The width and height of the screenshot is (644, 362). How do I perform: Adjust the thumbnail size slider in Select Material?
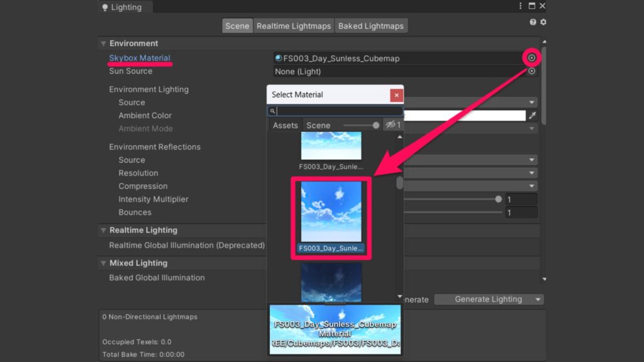(375, 125)
